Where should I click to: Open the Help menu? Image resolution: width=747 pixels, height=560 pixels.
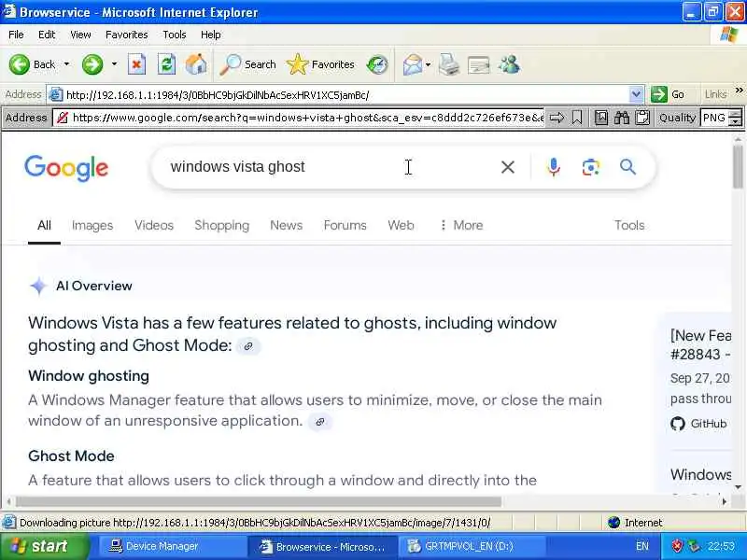(211, 35)
